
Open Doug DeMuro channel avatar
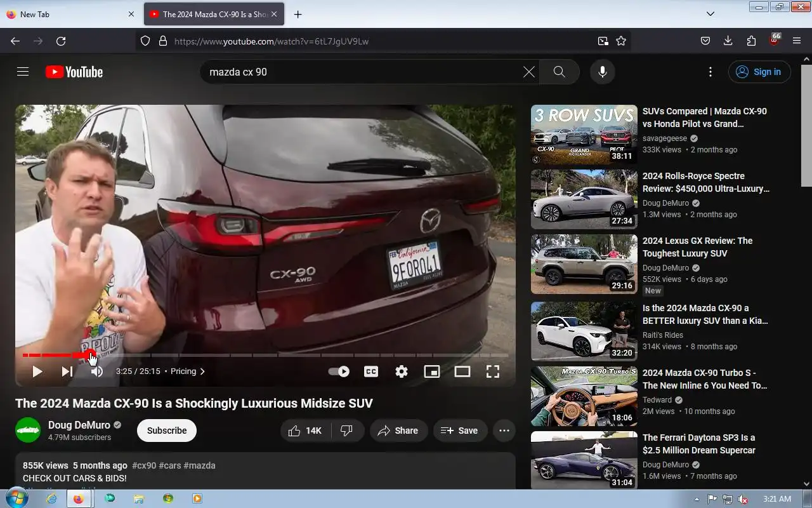point(28,430)
